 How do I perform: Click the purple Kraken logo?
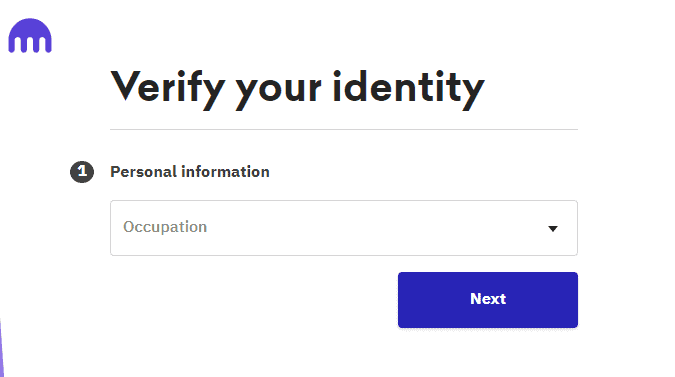[30, 36]
